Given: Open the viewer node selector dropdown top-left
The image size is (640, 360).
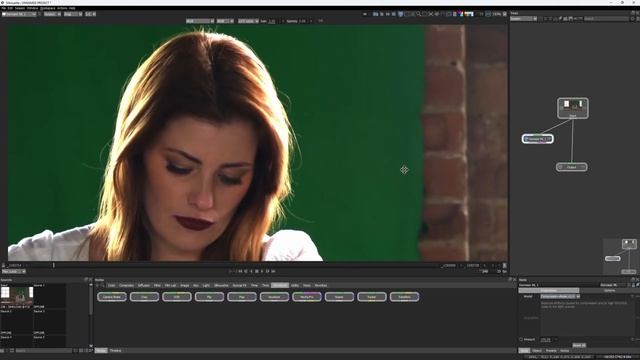Looking at the screenshot, I should click(19, 14).
